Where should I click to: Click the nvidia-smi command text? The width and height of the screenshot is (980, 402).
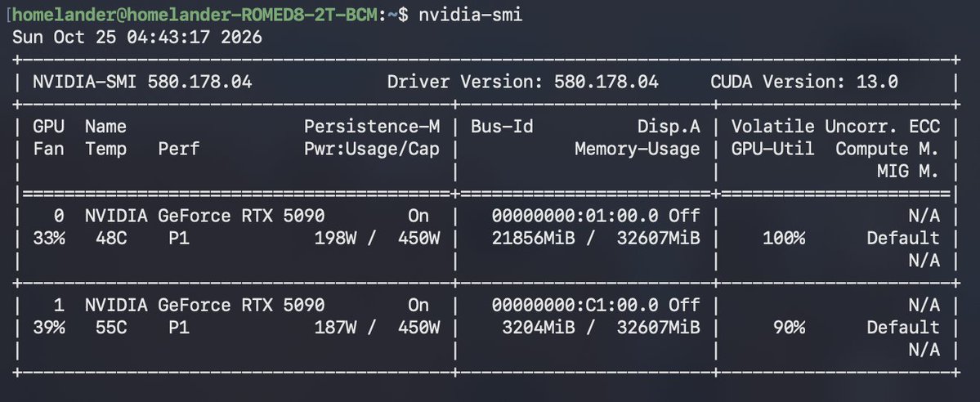click(x=471, y=15)
